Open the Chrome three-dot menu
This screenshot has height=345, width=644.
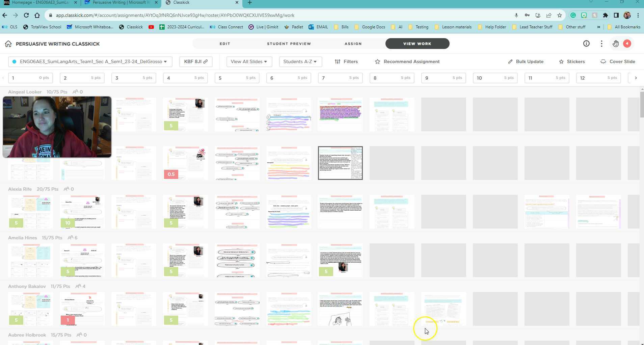point(638,15)
